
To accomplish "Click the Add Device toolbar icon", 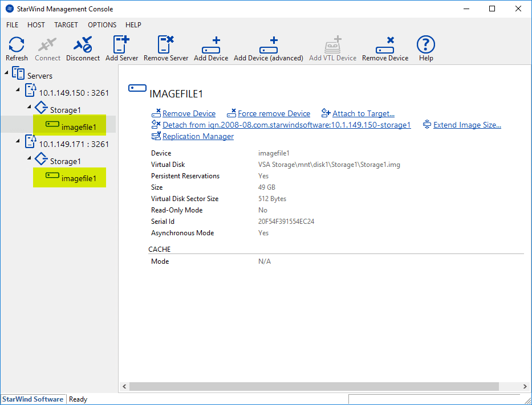I will (211, 45).
